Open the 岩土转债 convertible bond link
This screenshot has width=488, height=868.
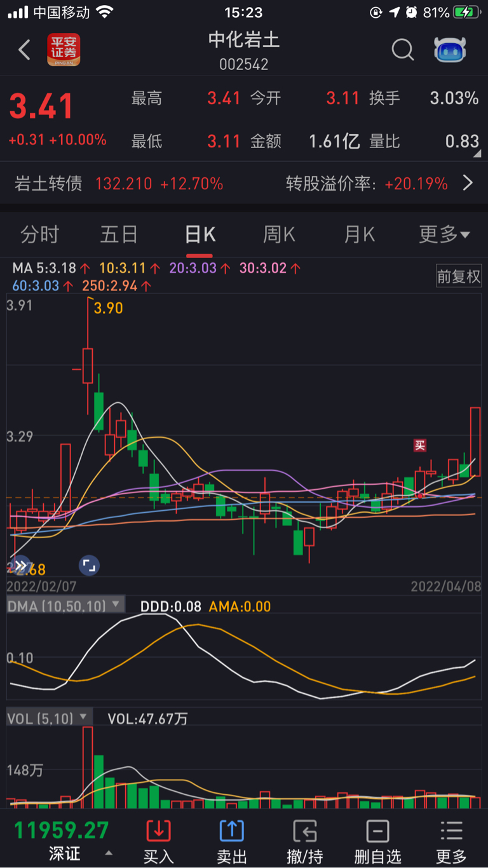pos(48,184)
